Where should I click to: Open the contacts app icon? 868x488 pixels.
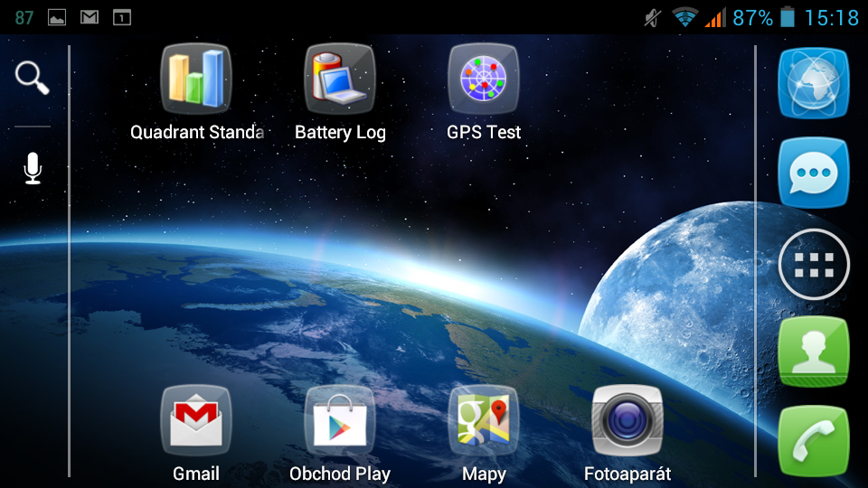(x=813, y=352)
